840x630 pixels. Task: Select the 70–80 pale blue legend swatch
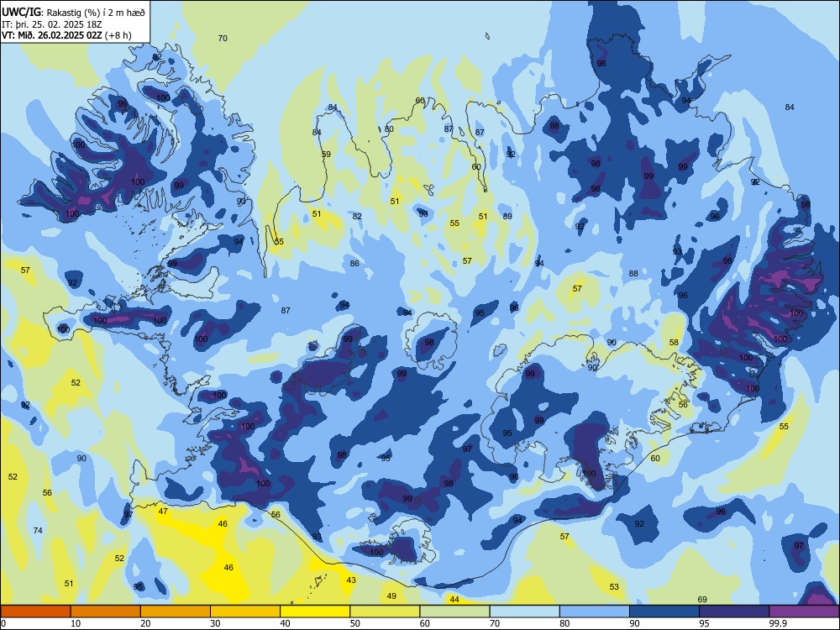click(x=524, y=612)
